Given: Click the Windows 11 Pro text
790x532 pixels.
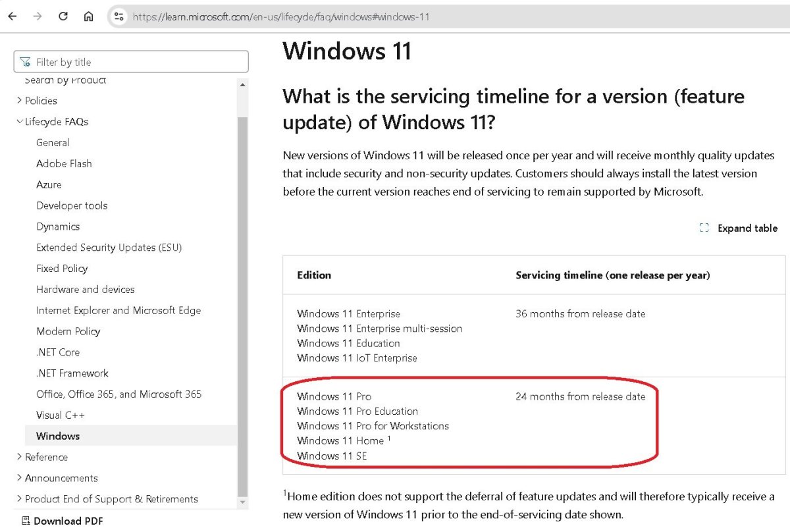Looking at the screenshot, I should point(334,396).
